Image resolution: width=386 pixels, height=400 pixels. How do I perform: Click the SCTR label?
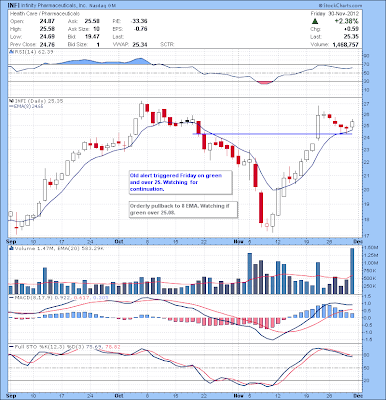pos(167,44)
